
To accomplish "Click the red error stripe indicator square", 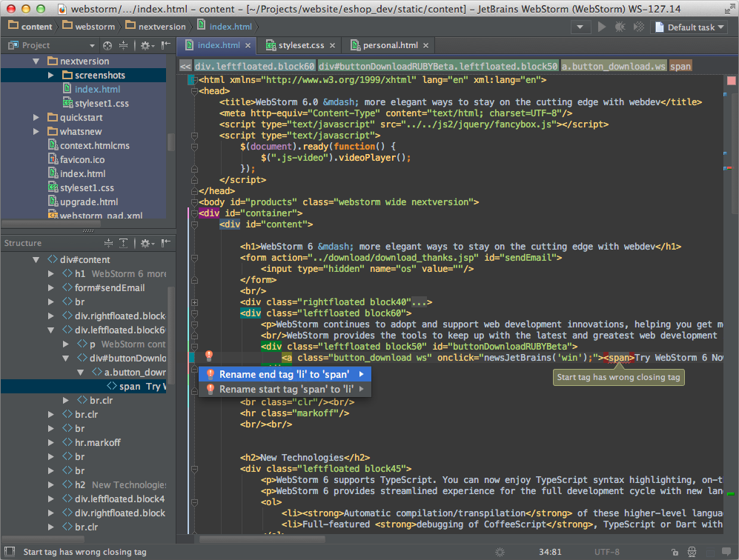I will pos(731,80).
